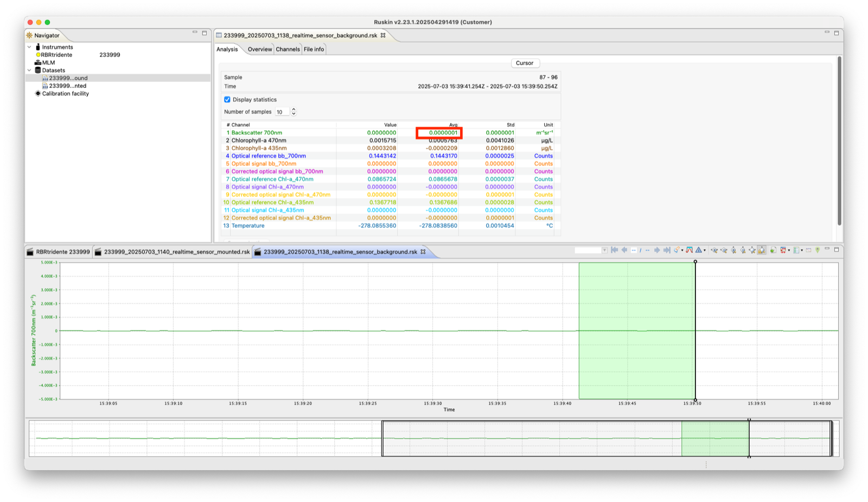
Task: Step forward with the next arrow icon
Action: (x=656, y=250)
